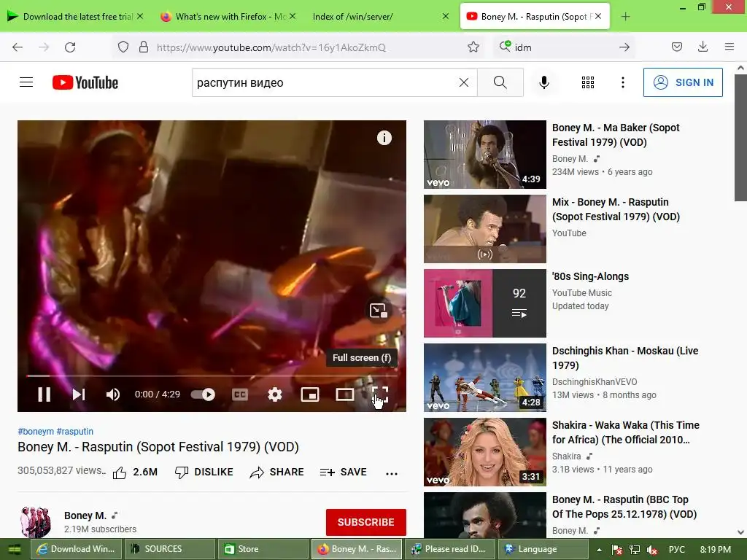Bookmark this page with star
Viewport: 747px width, 560px height.
[x=473, y=47]
